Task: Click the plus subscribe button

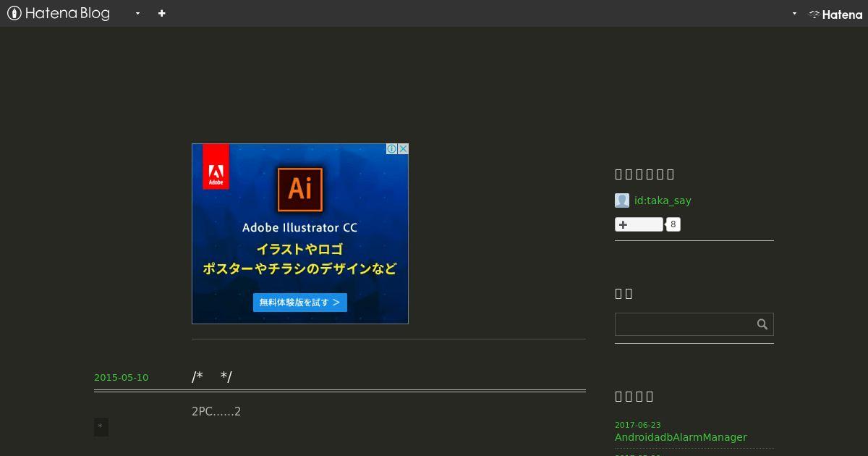Action: 639,224
